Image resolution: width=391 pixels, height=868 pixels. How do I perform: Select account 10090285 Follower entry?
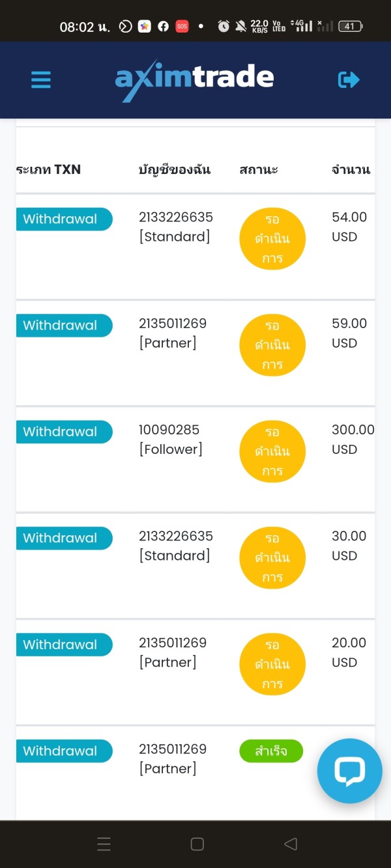click(x=171, y=440)
